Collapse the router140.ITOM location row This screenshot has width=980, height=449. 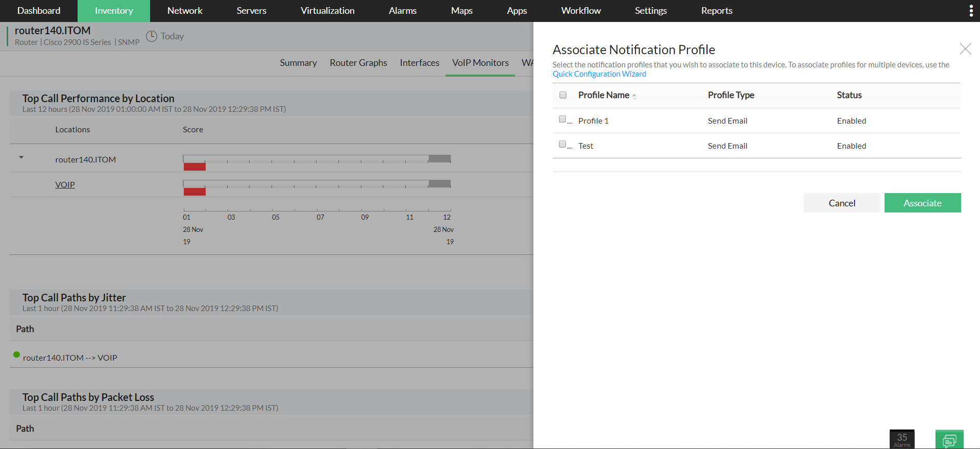pyautogui.click(x=21, y=157)
